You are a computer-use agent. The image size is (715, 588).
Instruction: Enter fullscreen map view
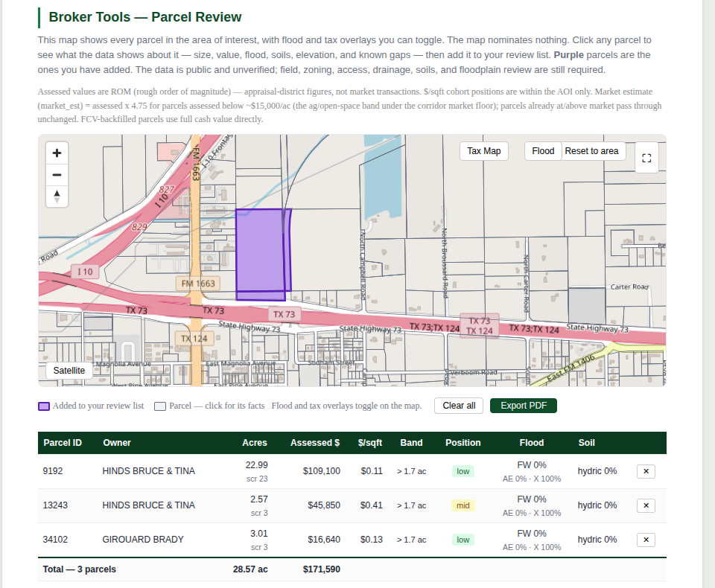tap(646, 159)
